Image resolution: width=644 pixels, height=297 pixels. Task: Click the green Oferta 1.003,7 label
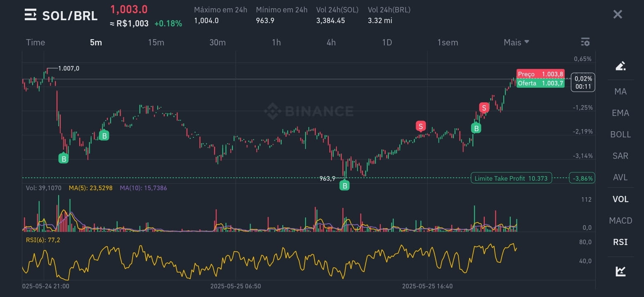point(540,83)
